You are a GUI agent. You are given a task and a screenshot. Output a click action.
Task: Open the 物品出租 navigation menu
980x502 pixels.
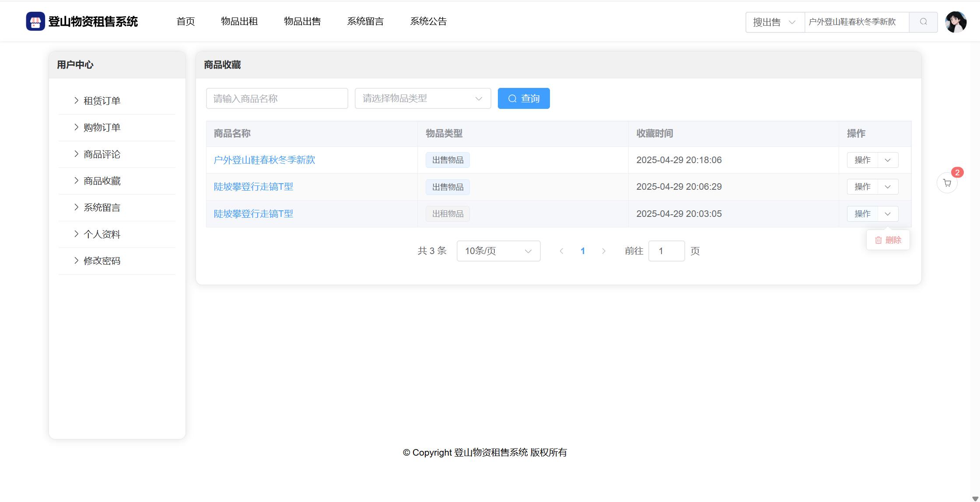[x=239, y=21]
